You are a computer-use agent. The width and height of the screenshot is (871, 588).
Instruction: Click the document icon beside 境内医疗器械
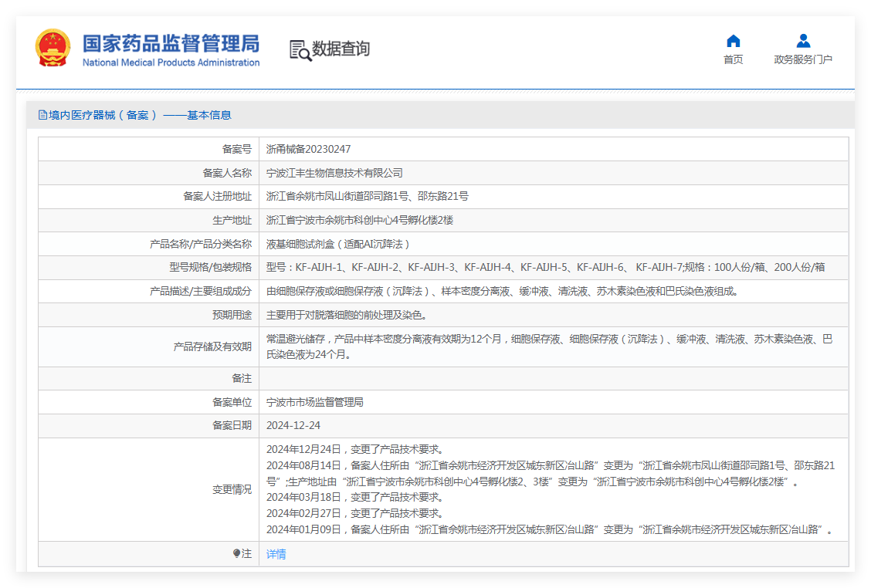(42, 115)
